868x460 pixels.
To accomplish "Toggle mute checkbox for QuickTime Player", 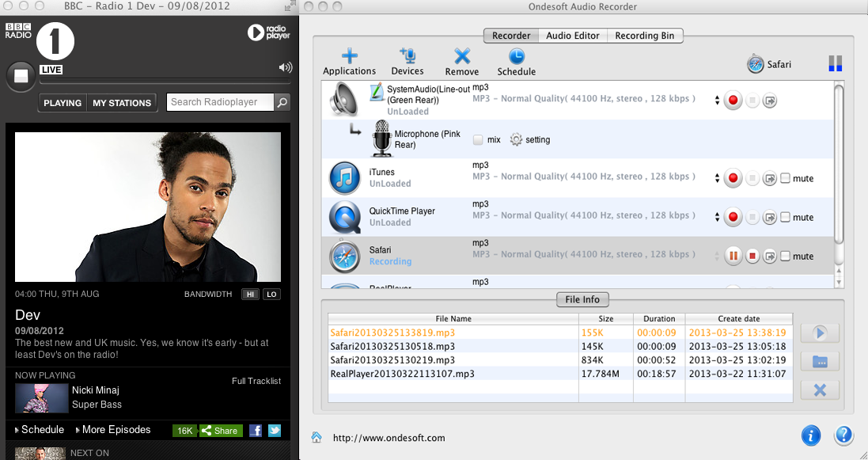I will [785, 217].
